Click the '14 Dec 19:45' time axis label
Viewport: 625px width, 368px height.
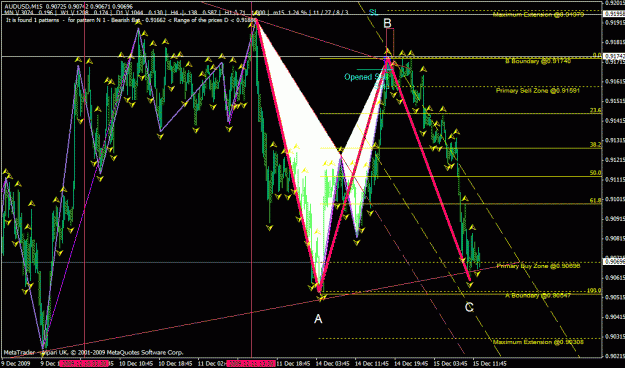411,364
